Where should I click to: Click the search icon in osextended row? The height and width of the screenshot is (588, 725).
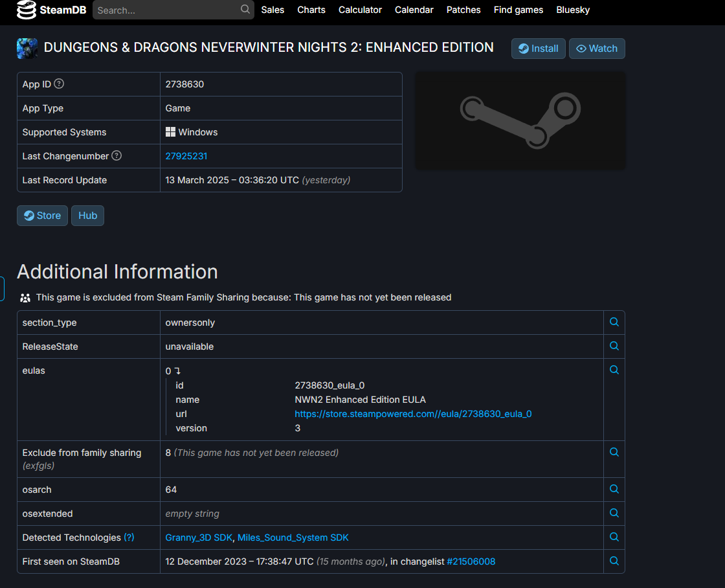point(614,513)
